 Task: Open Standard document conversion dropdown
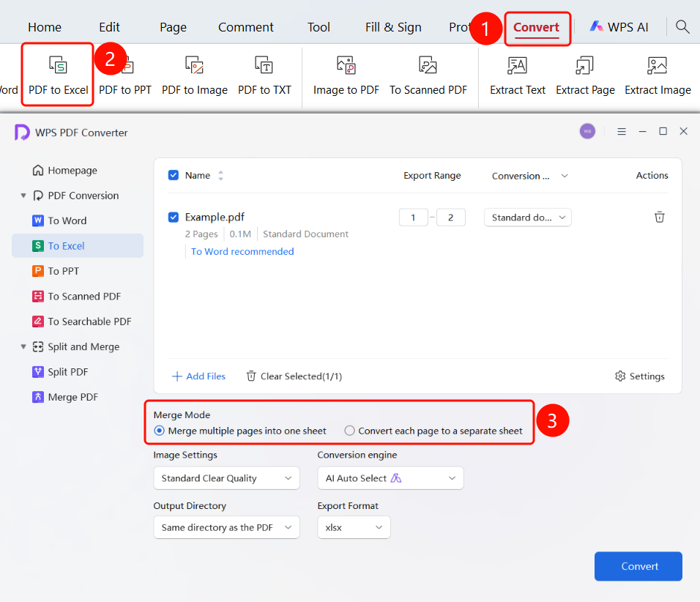(x=528, y=218)
